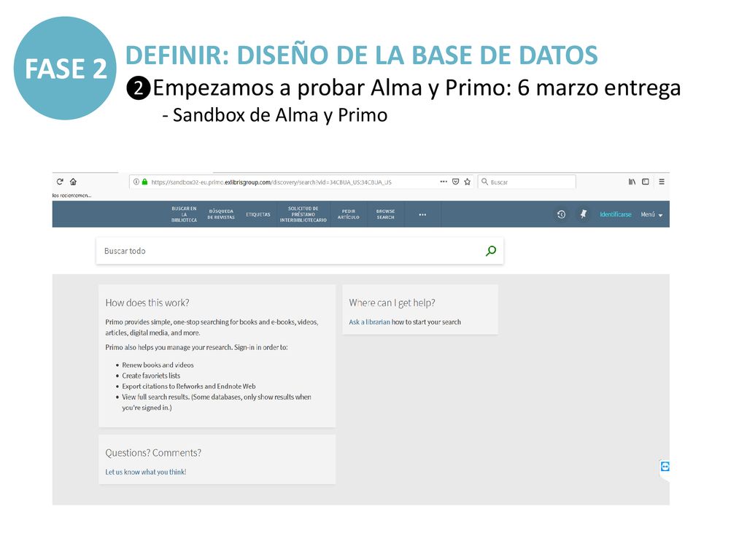This screenshot has height=560, width=747.
Task: Click 'Create favoriets lists' list item
Action: [x=151, y=376]
